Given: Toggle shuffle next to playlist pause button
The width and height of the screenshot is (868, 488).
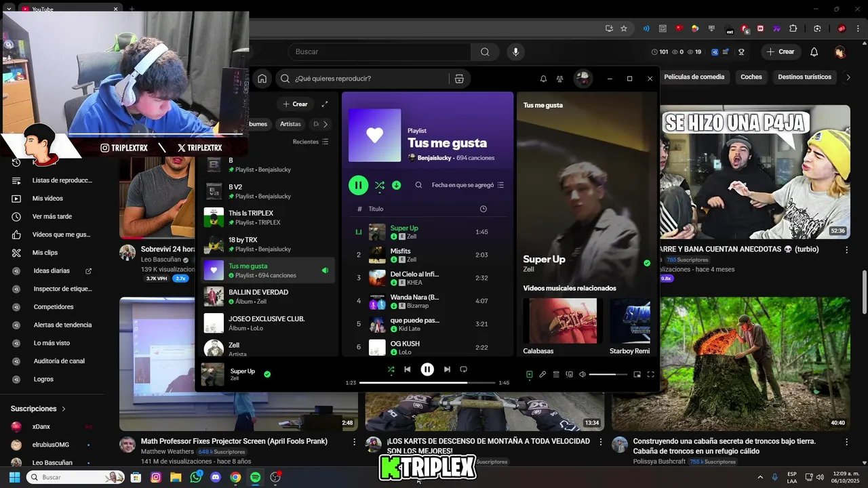Looking at the screenshot, I should click(x=380, y=185).
